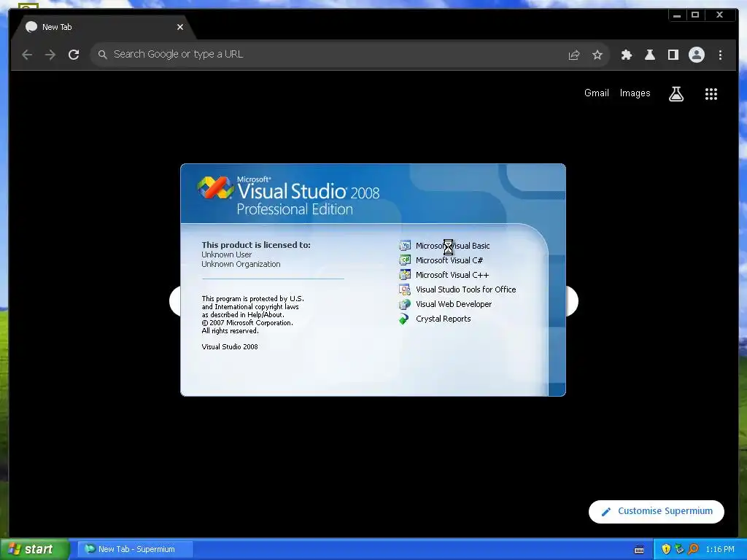Select the New Tab tab
Viewport: 747px width, 560px height.
pyautogui.click(x=105, y=27)
